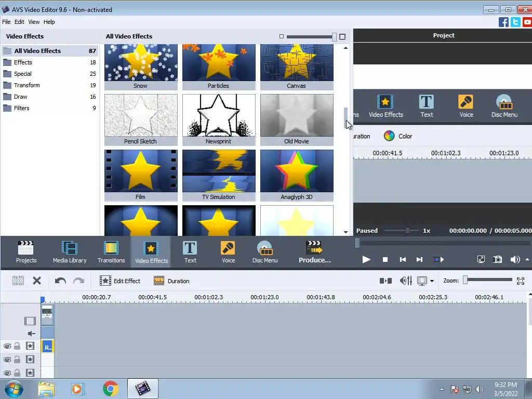532x399 pixels.
Task: Select the TV Simulation effect
Action: point(219,176)
